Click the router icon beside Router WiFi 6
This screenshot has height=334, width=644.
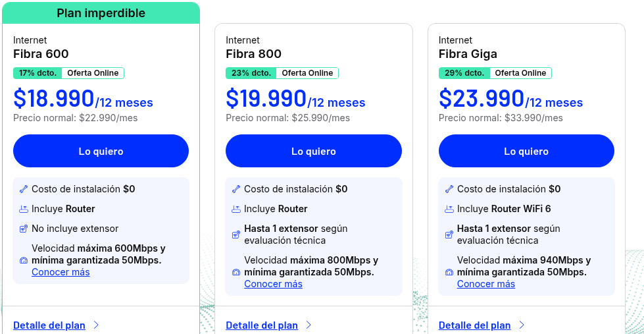pos(449,209)
